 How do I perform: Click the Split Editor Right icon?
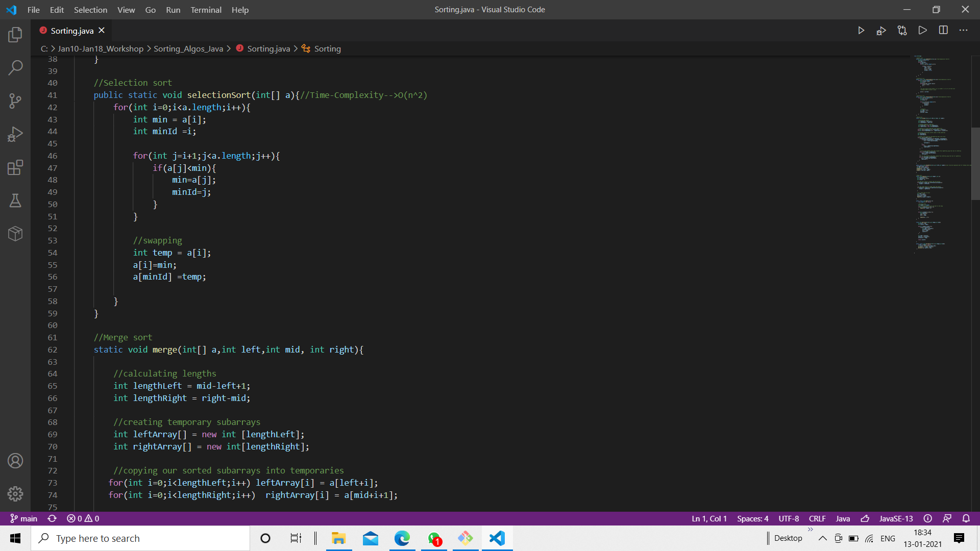click(943, 31)
